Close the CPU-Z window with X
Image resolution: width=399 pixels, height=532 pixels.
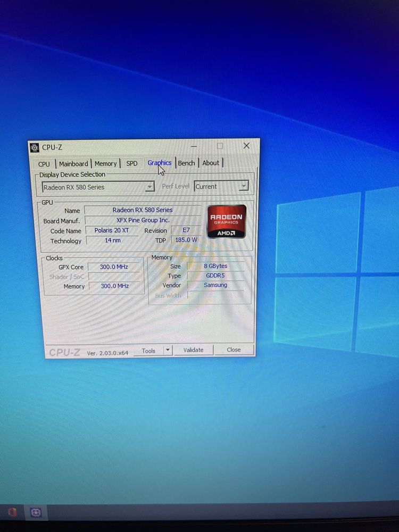[247, 146]
